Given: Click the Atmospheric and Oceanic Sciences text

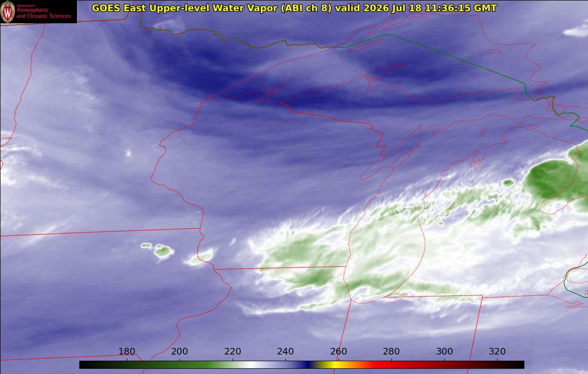Looking at the screenshot, I should tap(44, 13).
